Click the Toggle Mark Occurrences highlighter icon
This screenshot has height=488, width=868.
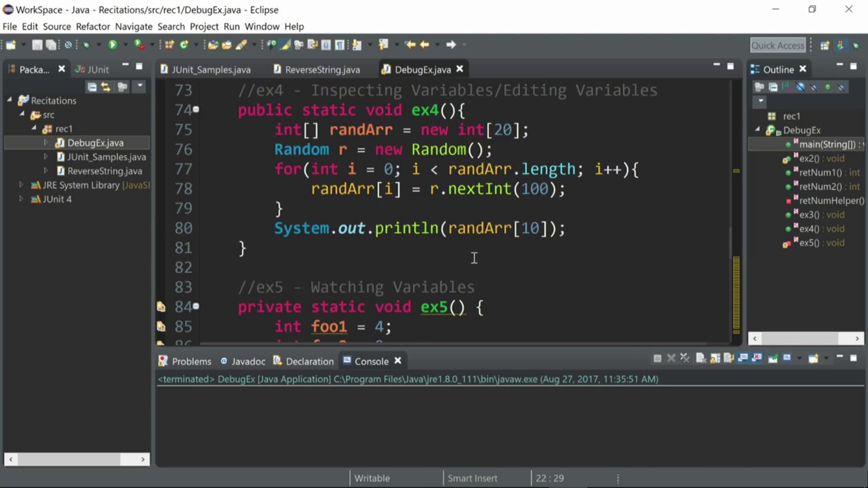tap(284, 45)
